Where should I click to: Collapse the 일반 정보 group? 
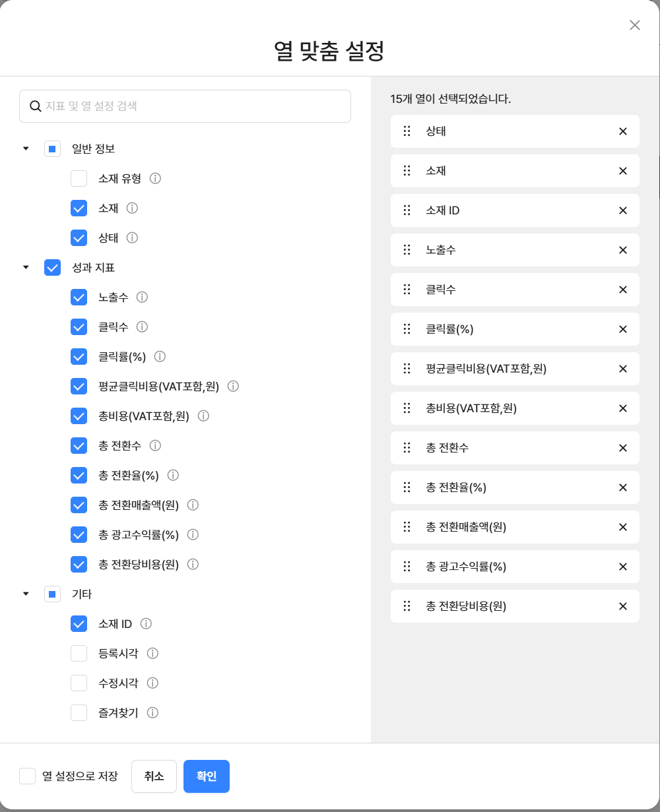[26, 148]
